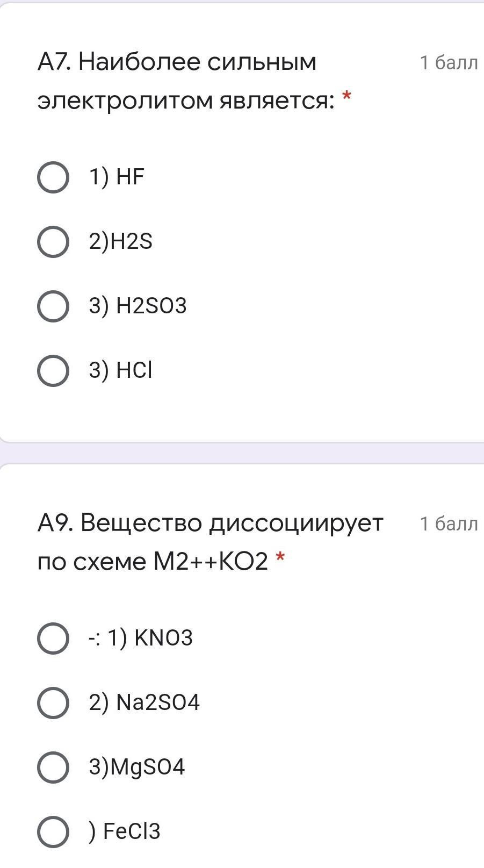This screenshot has width=484, height=868.
Task: Select the KNO3 radio button
Action: pos(53,638)
